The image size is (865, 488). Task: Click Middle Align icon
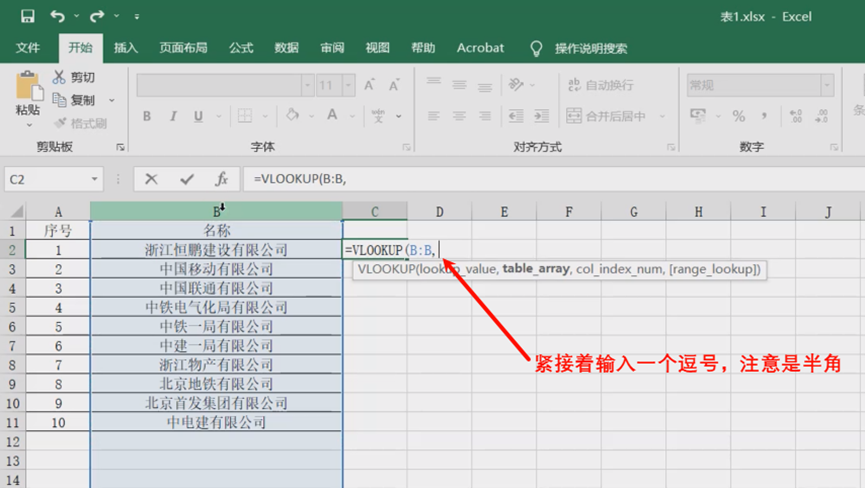459,85
